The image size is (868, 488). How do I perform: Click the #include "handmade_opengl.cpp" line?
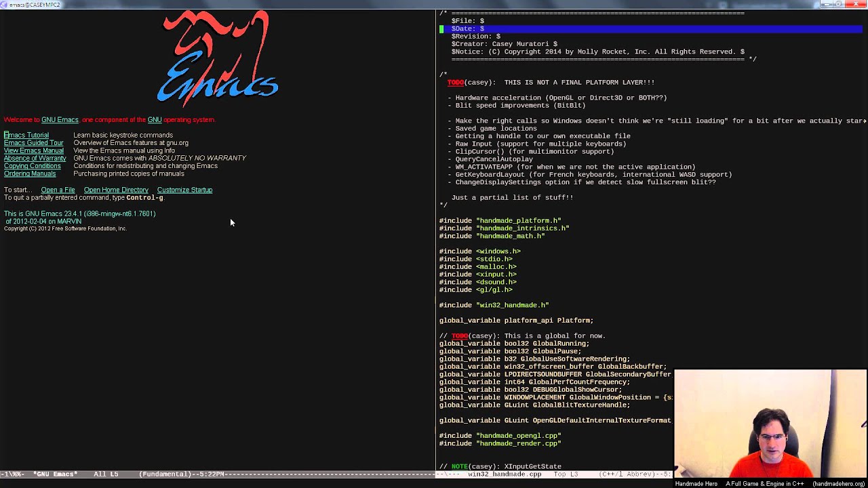point(500,436)
